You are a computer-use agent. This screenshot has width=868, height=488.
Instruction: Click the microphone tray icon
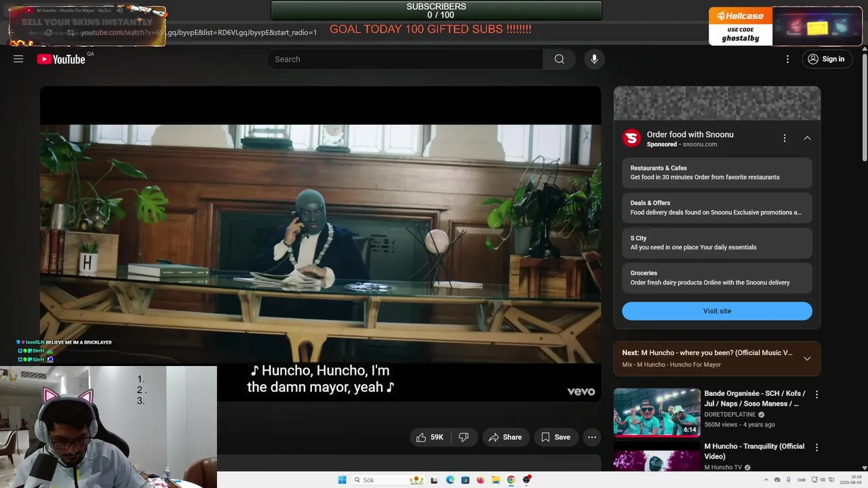pyautogui.click(x=789, y=479)
